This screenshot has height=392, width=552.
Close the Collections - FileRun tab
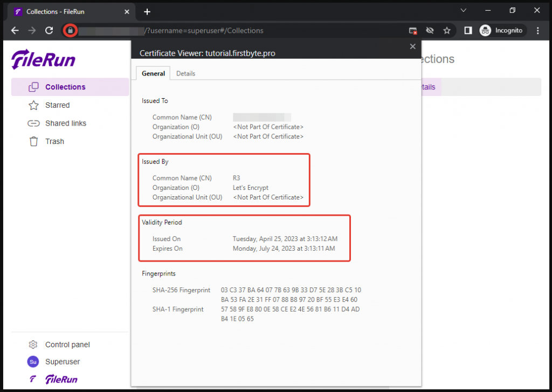(x=128, y=11)
